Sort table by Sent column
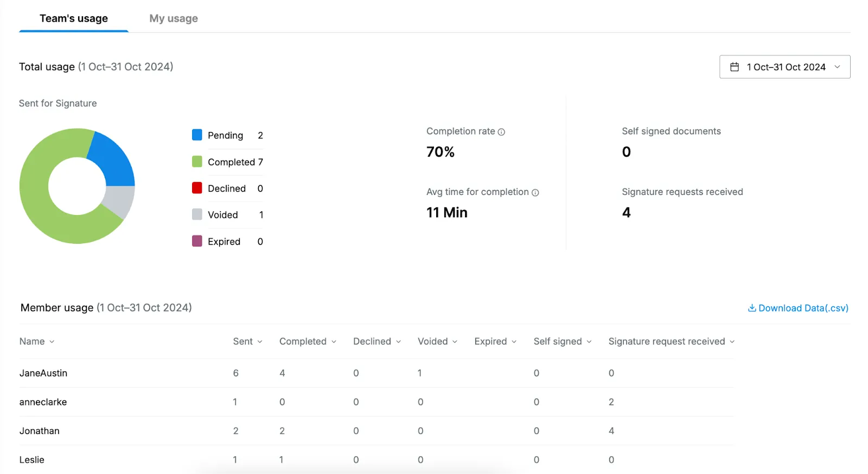This screenshot has width=868, height=474. pyautogui.click(x=248, y=342)
